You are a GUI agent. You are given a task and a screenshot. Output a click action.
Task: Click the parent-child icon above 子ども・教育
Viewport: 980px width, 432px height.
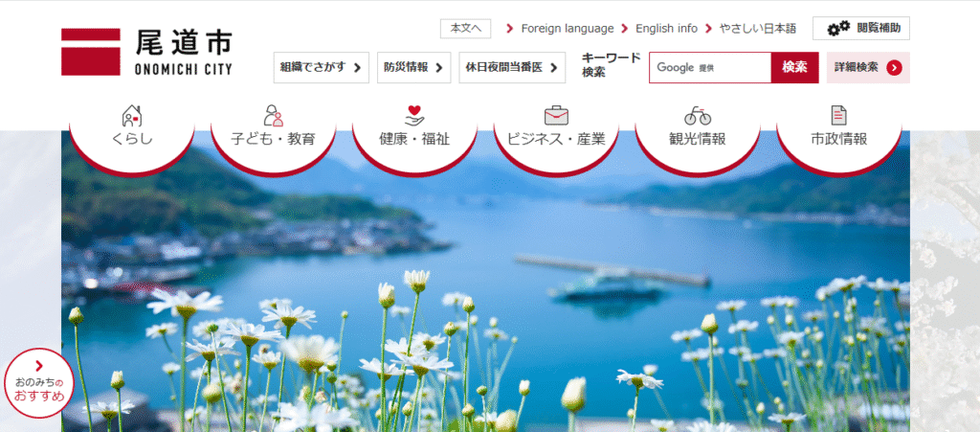tap(273, 116)
